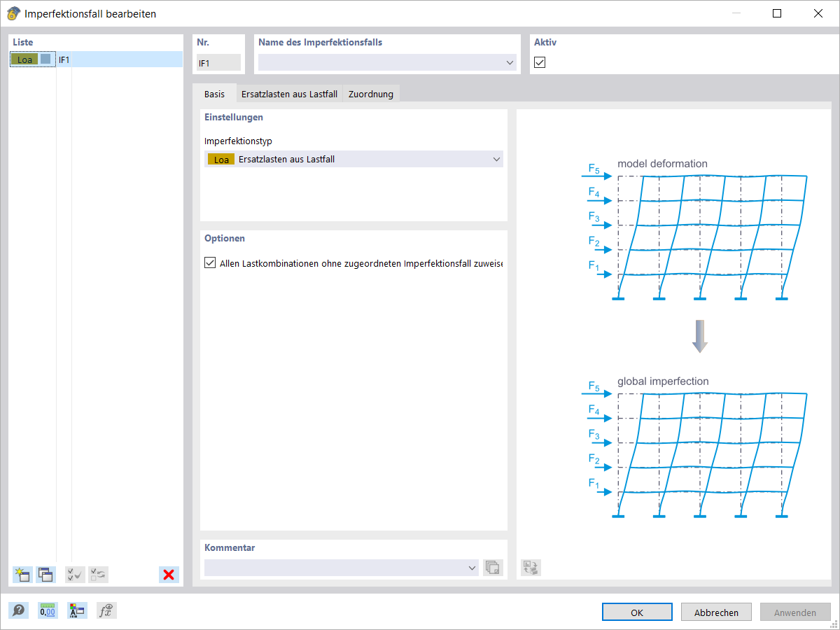Click the global imperfection frame diagram
Image resolution: width=840 pixels, height=630 pixels.
[x=694, y=449]
